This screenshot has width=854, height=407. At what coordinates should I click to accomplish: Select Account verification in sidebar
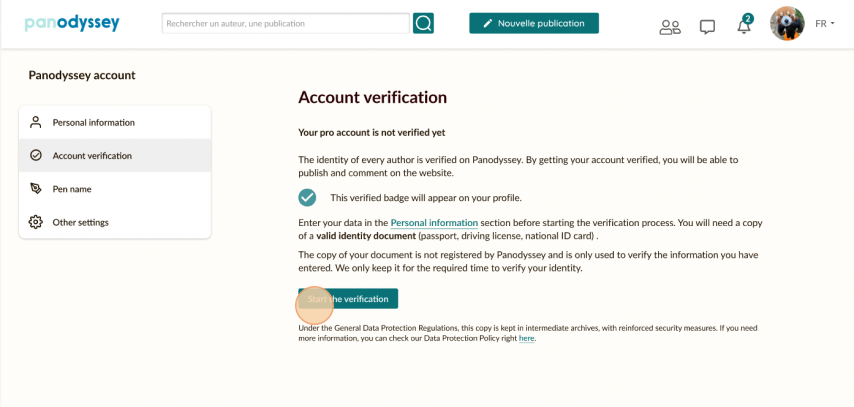(x=92, y=155)
